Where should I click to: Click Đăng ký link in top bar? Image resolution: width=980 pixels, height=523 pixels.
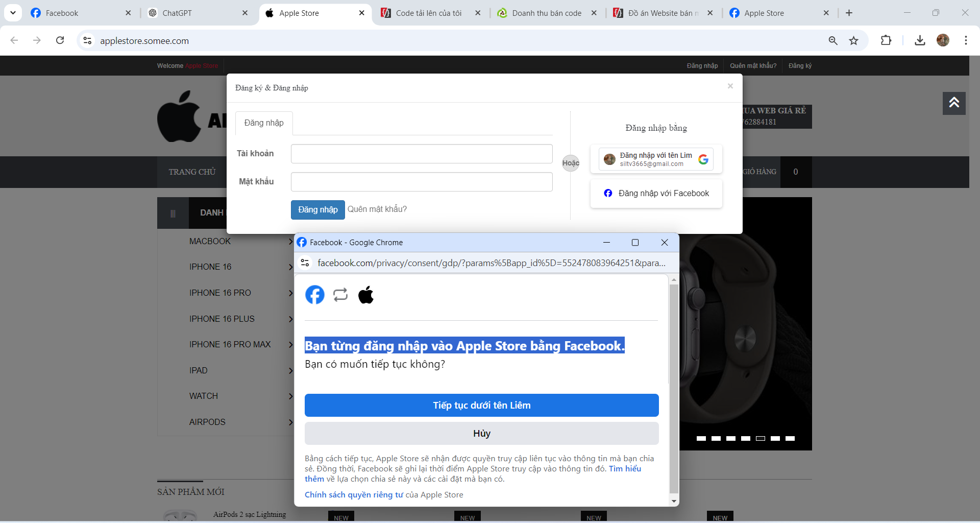pos(800,66)
